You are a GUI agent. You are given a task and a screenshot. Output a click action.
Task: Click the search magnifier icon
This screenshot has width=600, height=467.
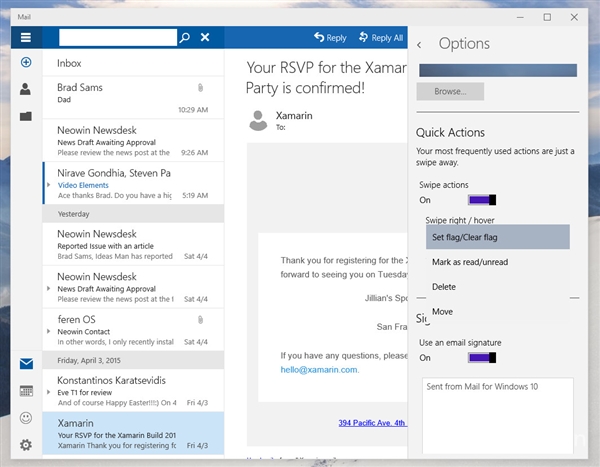(x=184, y=38)
